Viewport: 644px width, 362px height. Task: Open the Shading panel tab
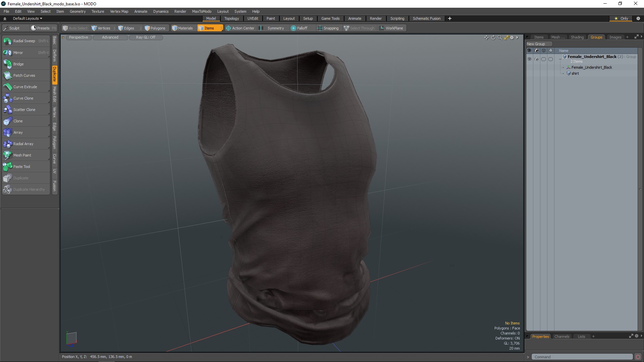coord(577,37)
